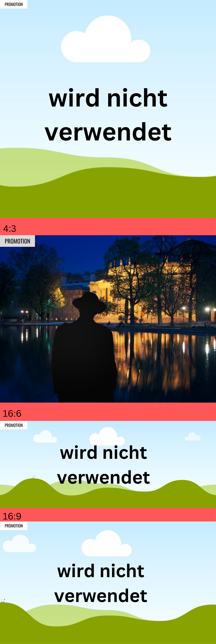Click the sheep at the left edge of the 16:9 banner
216x644 pixels.
tap(3, 600)
